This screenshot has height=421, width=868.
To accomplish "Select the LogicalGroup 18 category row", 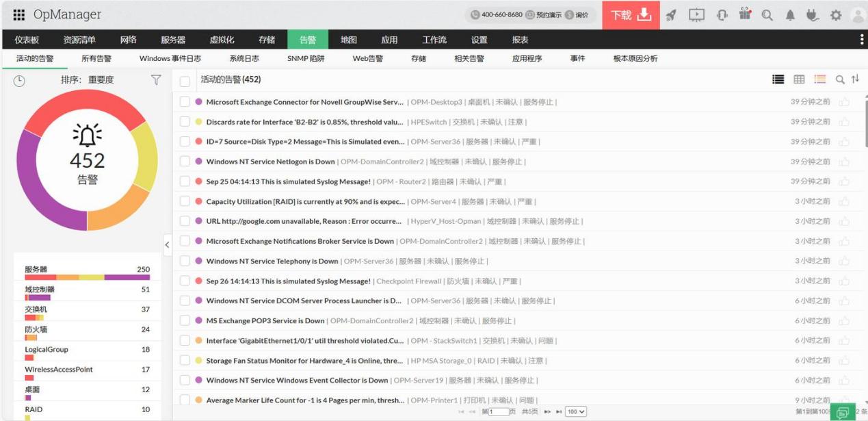I will click(87, 351).
